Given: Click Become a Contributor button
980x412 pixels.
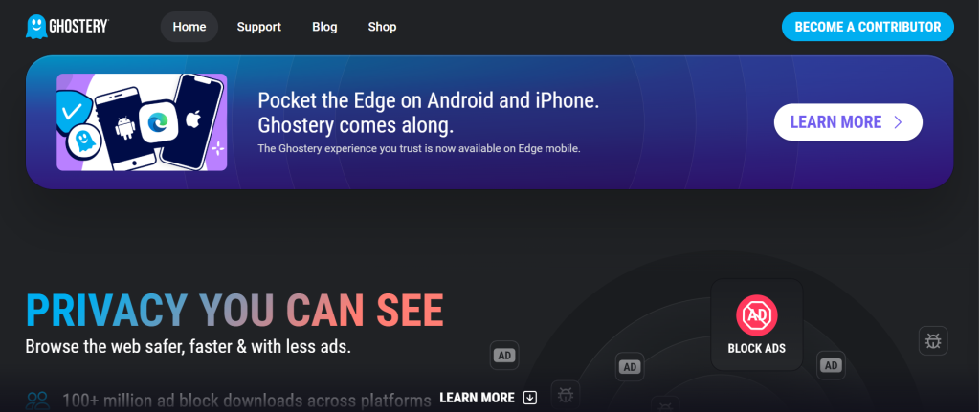Looking at the screenshot, I should [x=867, y=27].
